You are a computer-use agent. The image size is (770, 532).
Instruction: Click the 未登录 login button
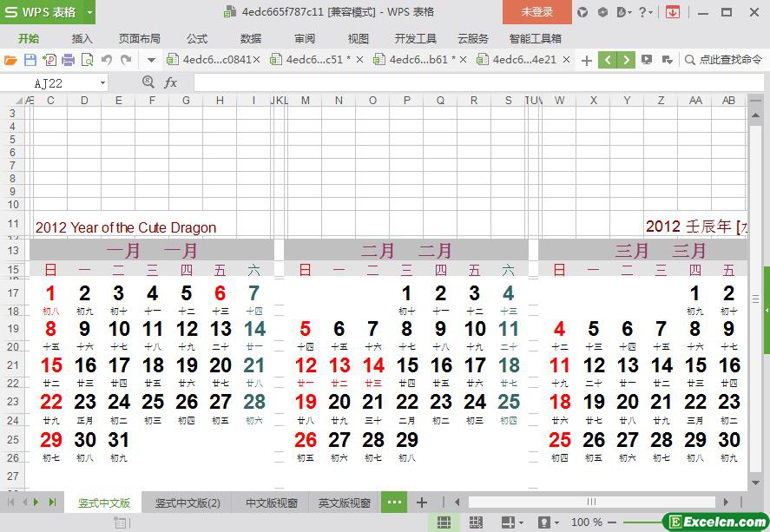(x=536, y=12)
